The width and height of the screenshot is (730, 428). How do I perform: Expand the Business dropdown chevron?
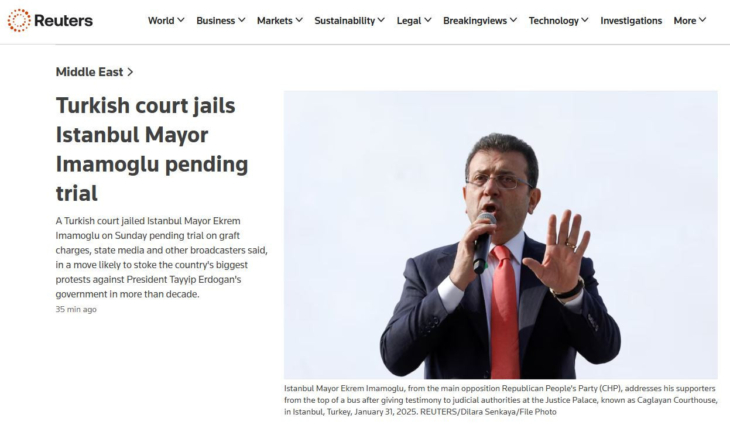tap(242, 20)
